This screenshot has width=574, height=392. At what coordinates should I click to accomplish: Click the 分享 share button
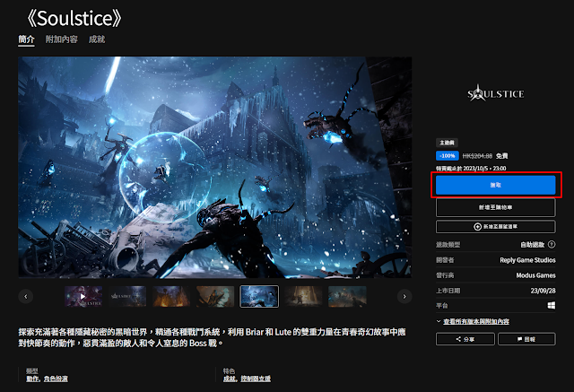(x=465, y=339)
